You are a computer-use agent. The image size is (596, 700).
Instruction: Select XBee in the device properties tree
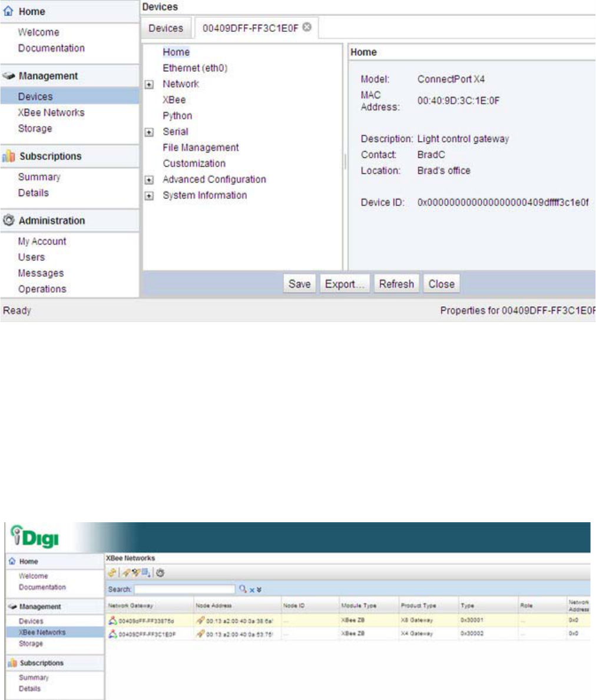[174, 99]
